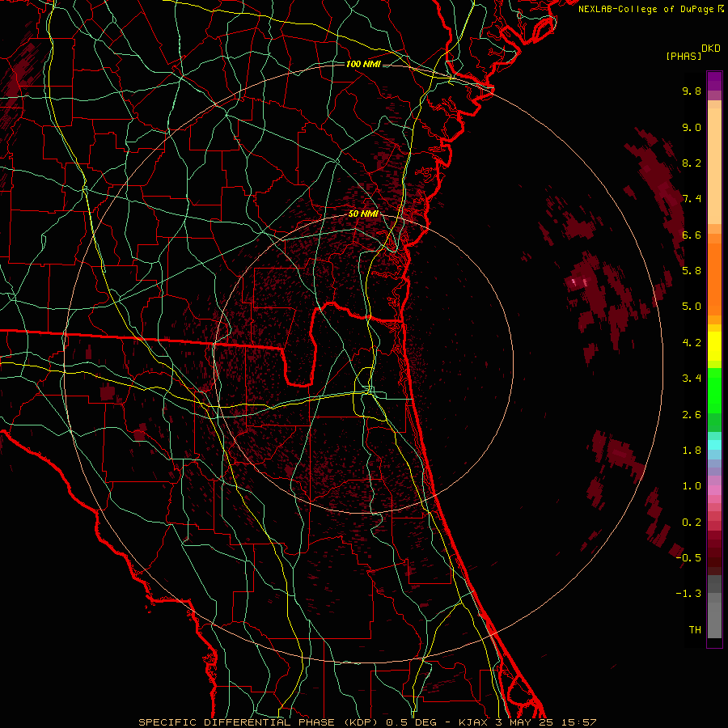
Task: Click the DKD [PHAS] legend header
Action: (x=692, y=53)
